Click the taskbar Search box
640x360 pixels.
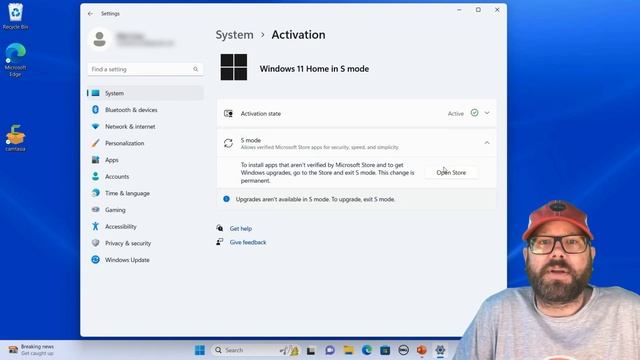click(x=256, y=350)
